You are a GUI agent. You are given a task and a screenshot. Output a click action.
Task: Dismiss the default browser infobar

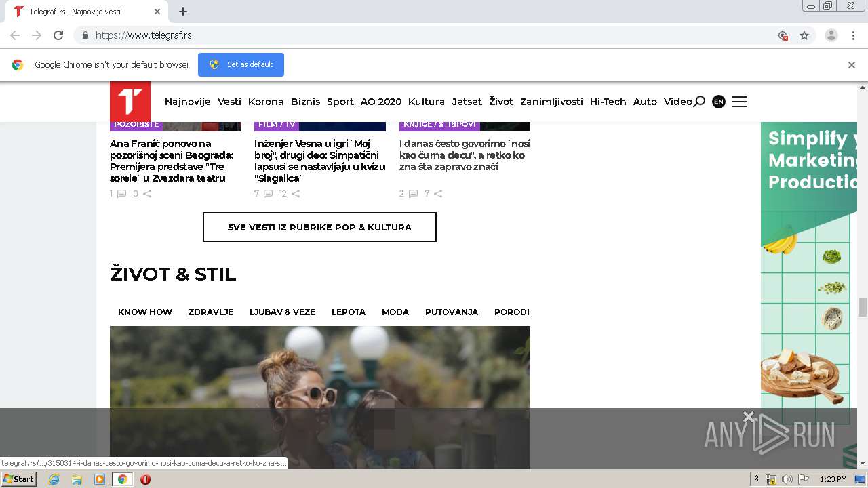point(852,65)
